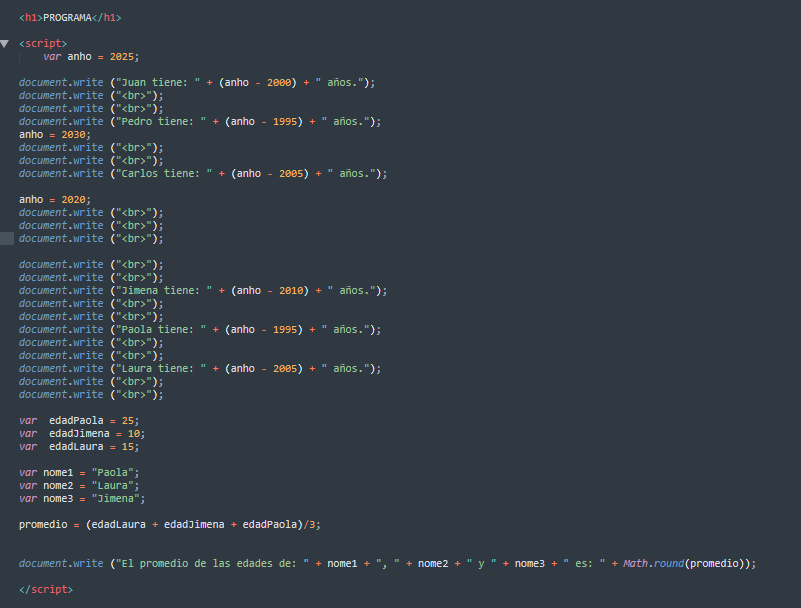Click the closing script tag
The width and height of the screenshot is (801, 608).
(46, 589)
